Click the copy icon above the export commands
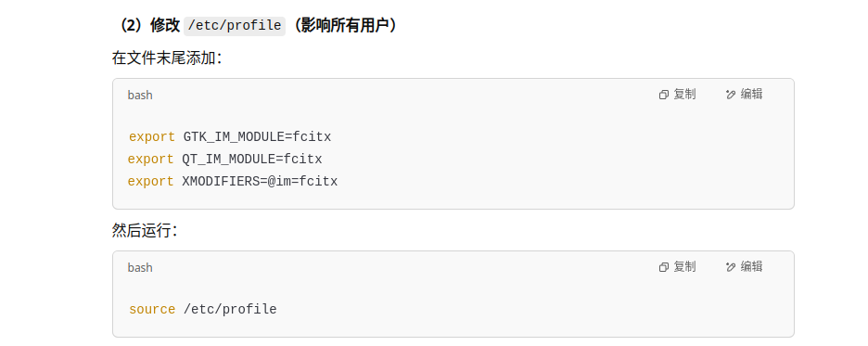The image size is (868, 346). point(664,95)
